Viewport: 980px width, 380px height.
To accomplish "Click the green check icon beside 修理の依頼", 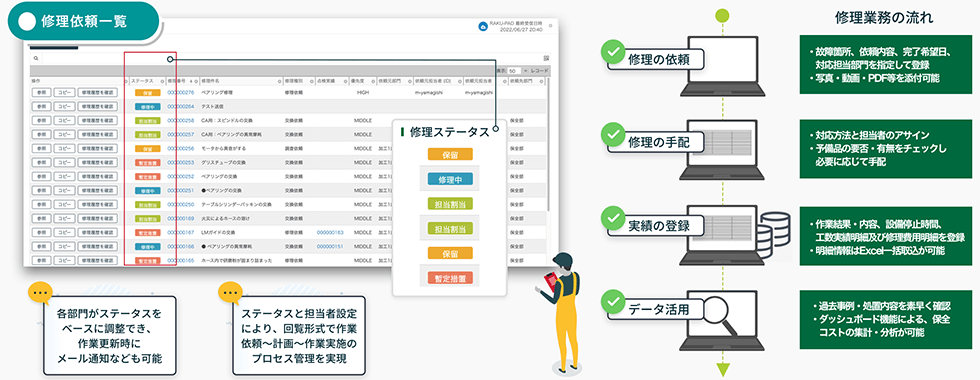I will point(612,53).
